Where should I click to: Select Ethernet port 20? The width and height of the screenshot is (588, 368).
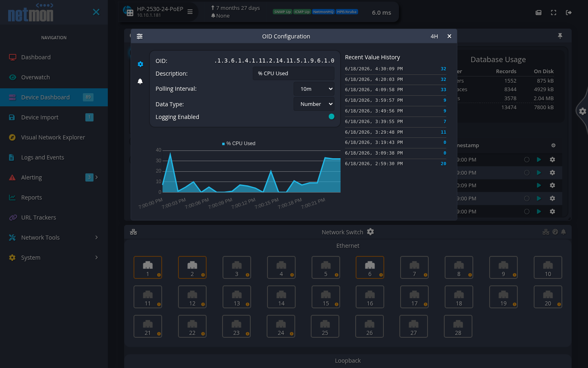point(548,297)
